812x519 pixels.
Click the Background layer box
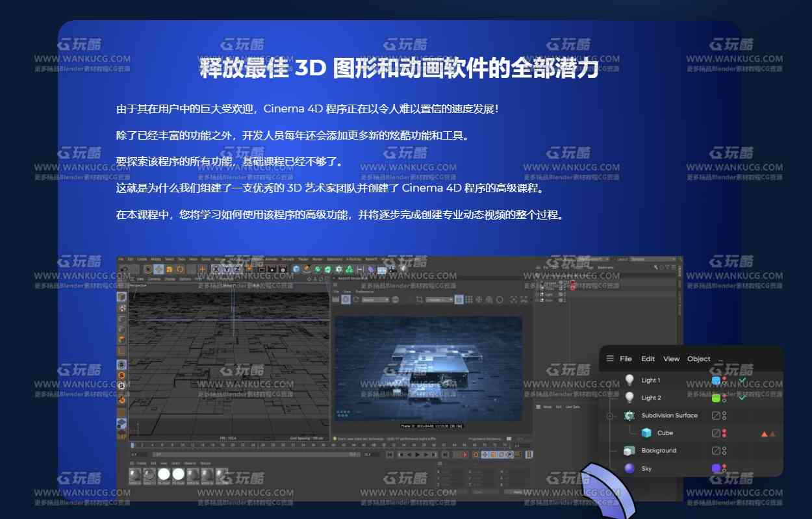point(716,451)
